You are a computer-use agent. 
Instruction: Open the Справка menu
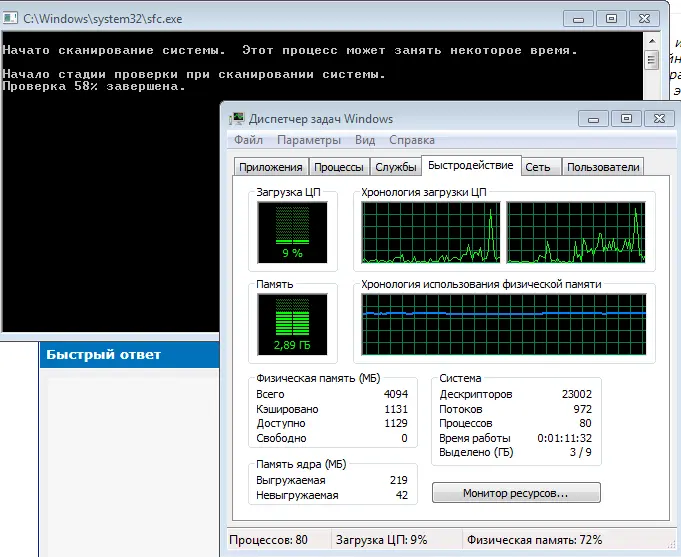(411, 141)
